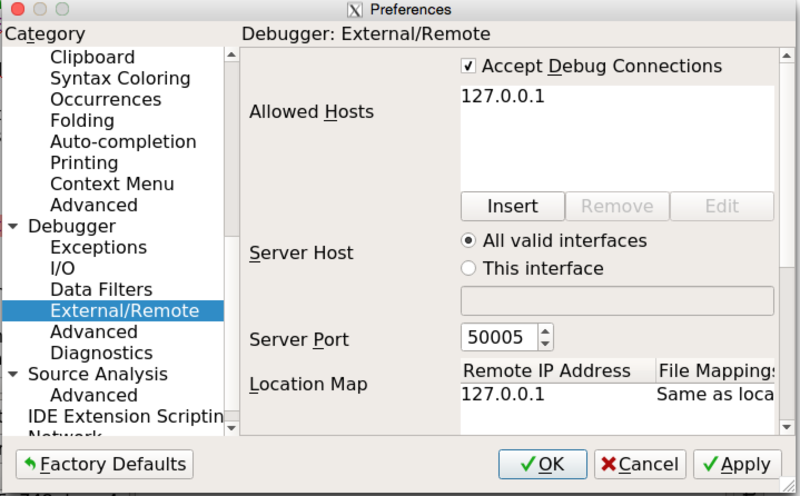Click the Server Port number field
This screenshot has height=496, width=800.
498,337
